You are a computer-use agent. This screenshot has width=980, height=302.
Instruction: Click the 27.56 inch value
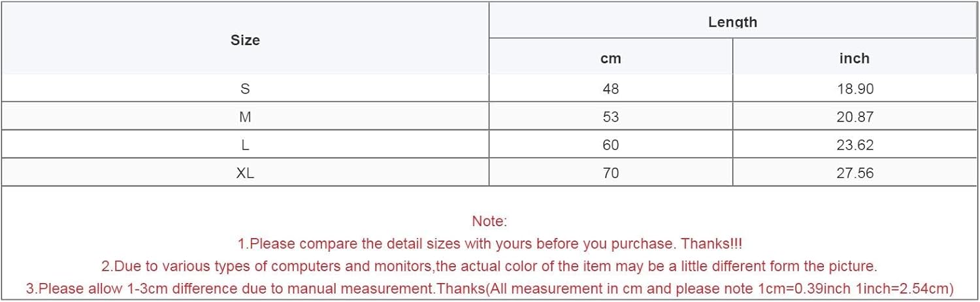click(x=855, y=173)
